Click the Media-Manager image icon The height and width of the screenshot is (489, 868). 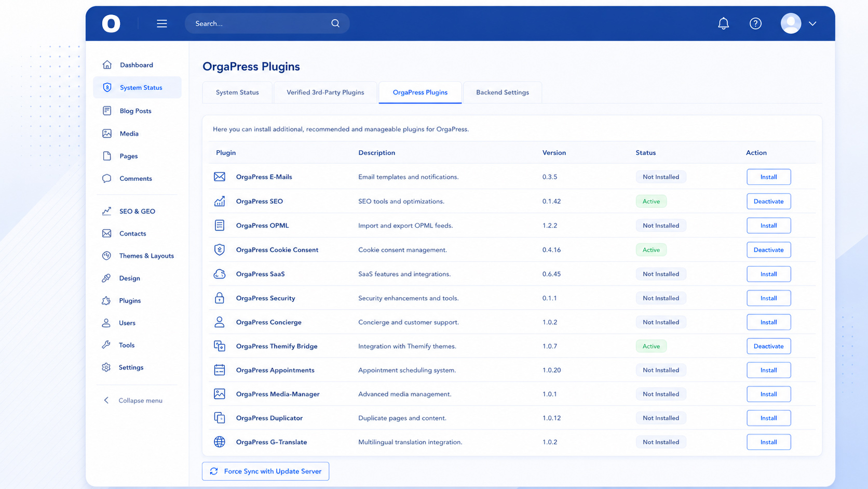tap(220, 394)
